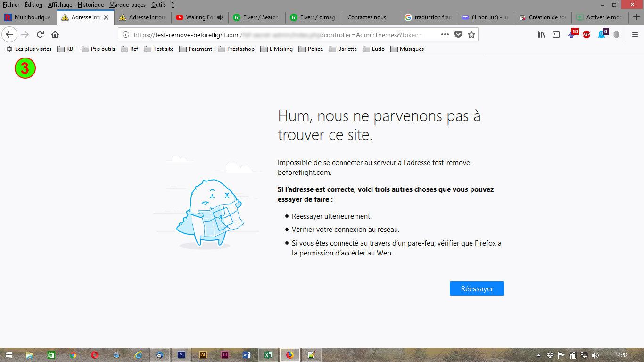The width and height of the screenshot is (644, 362).
Task: Switch to Illustrator in taskbar
Action: coord(203,355)
